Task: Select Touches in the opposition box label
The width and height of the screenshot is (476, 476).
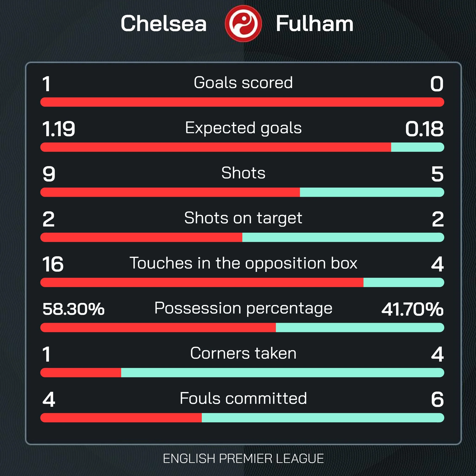Action: 243,263
